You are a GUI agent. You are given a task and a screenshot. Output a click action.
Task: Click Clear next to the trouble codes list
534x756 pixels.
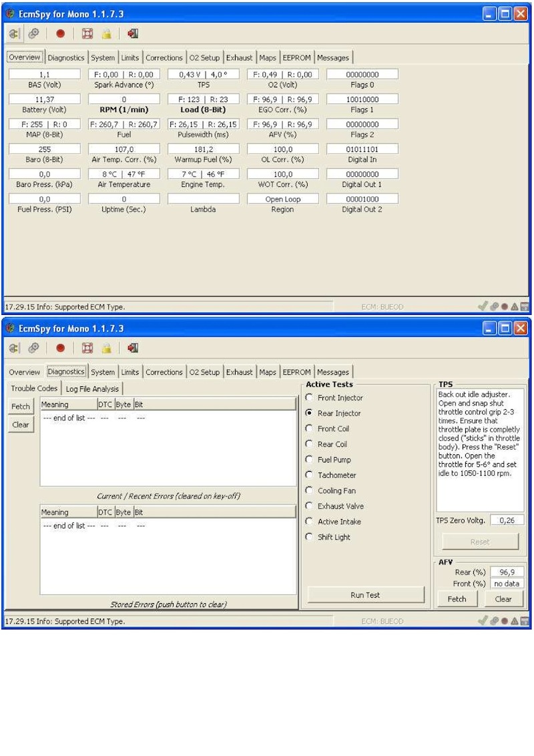click(x=21, y=425)
